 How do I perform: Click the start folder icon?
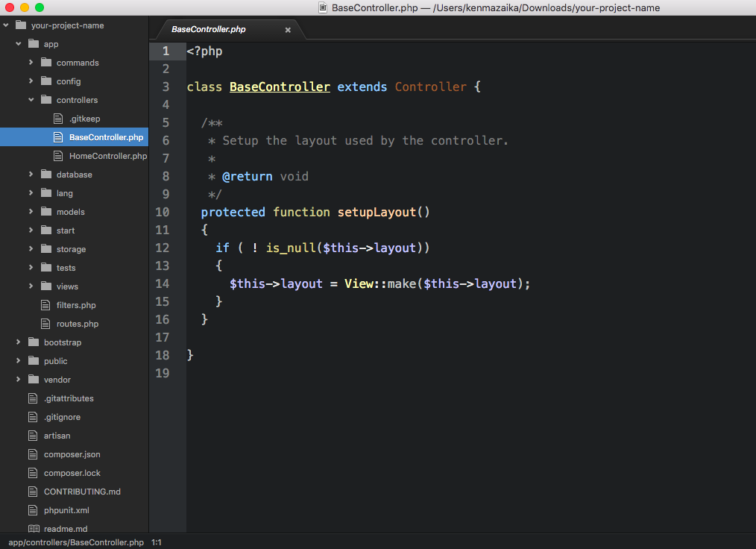(x=46, y=230)
